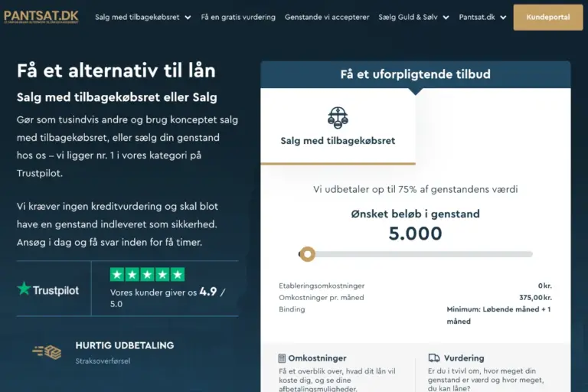Select the Salg med tilbagekøbsret tab
The width and height of the screenshot is (588, 392).
click(338, 127)
